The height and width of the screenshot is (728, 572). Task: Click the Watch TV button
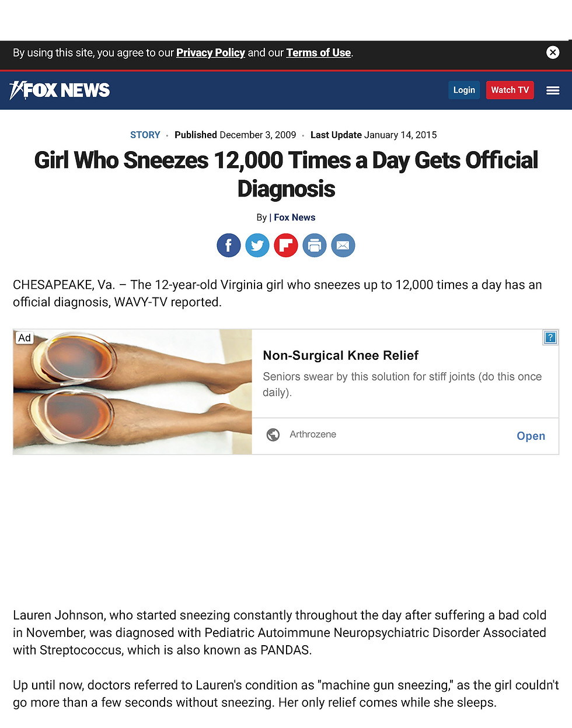pos(510,90)
